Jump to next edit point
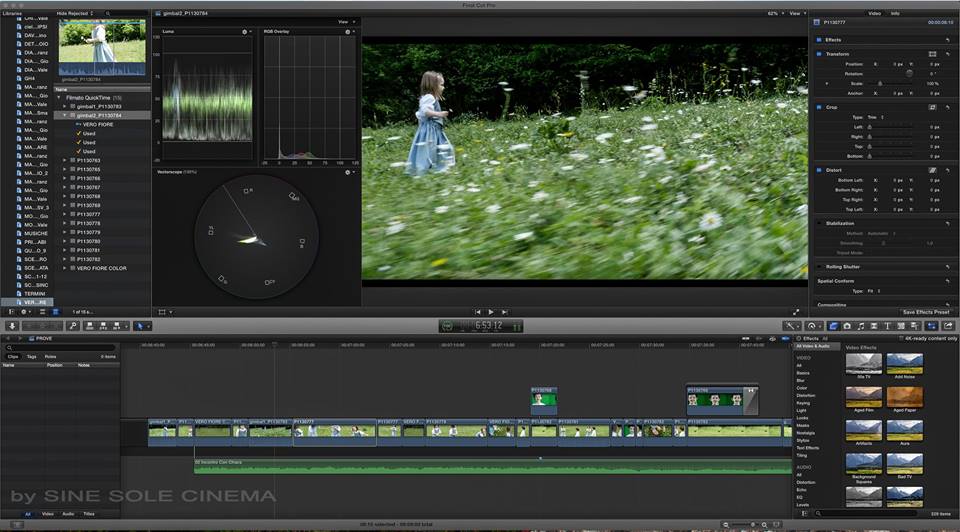960x532 pixels. (x=504, y=312)
